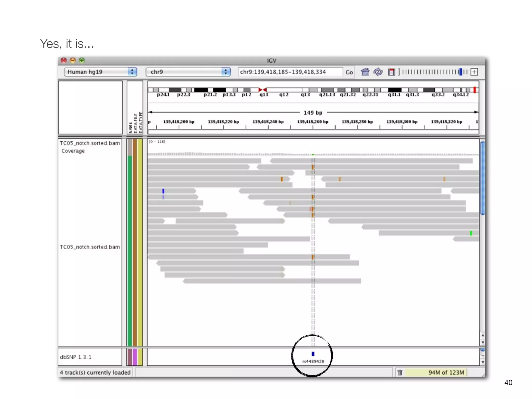The width and height of the screenshot is (532, 399).
Task: Select the dbSNP 1.3.1 track name
Action: [76, 357]
